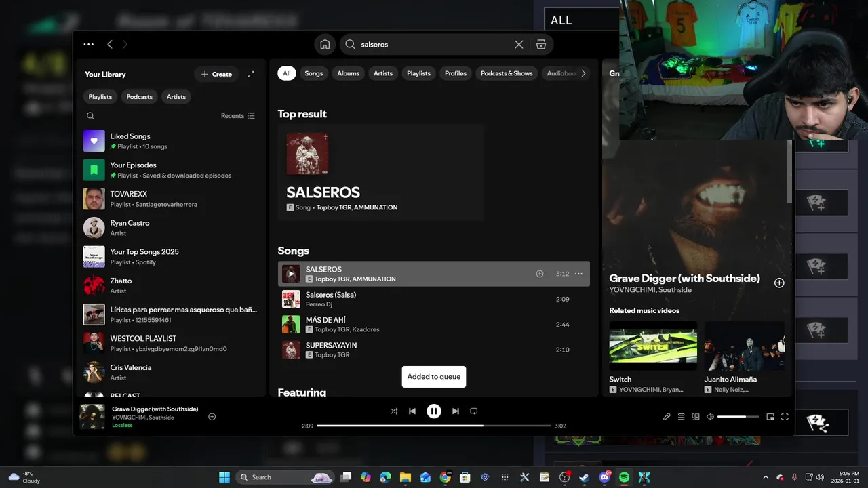Show only Albums results

349,73
